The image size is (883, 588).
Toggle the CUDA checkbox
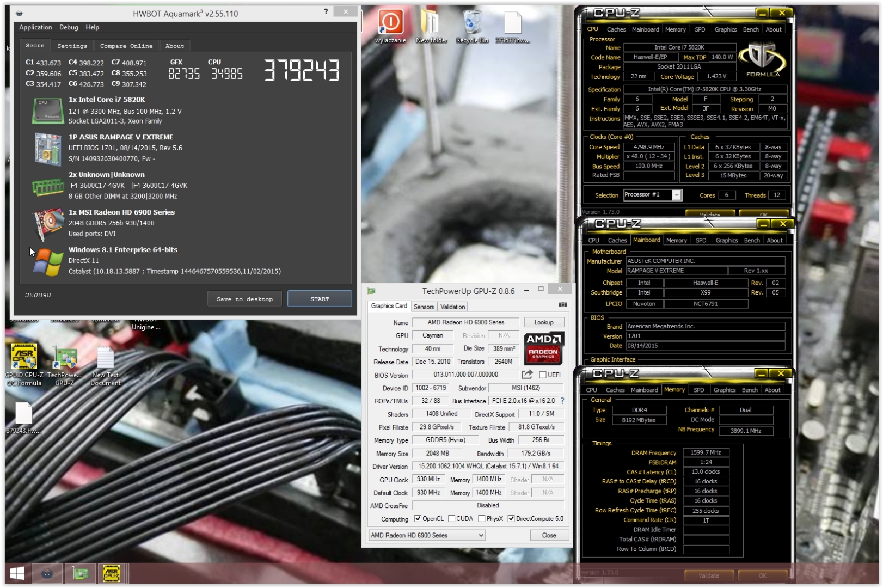point(451,519)
